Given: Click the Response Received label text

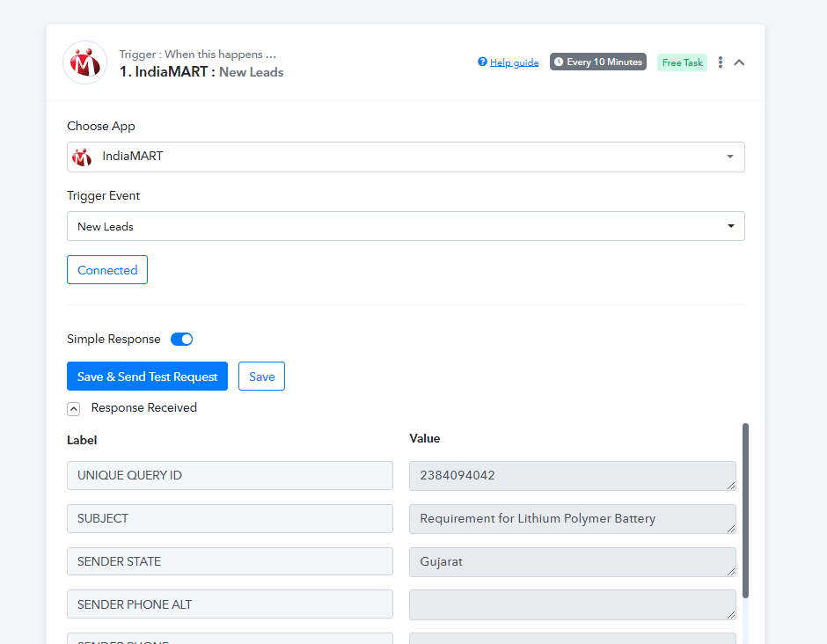Looking at the screenshot, I should (144, 407).
